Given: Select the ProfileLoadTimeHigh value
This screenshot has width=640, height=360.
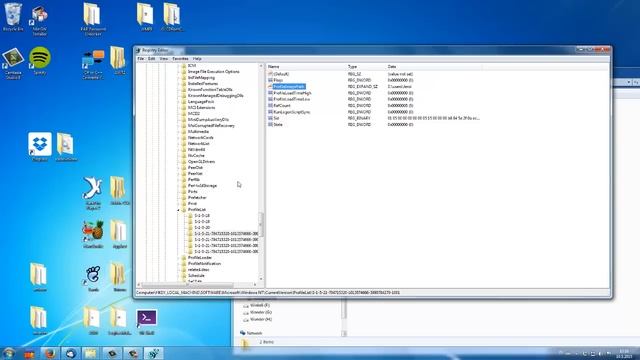Looking at the screenshot, I should 292,93.
